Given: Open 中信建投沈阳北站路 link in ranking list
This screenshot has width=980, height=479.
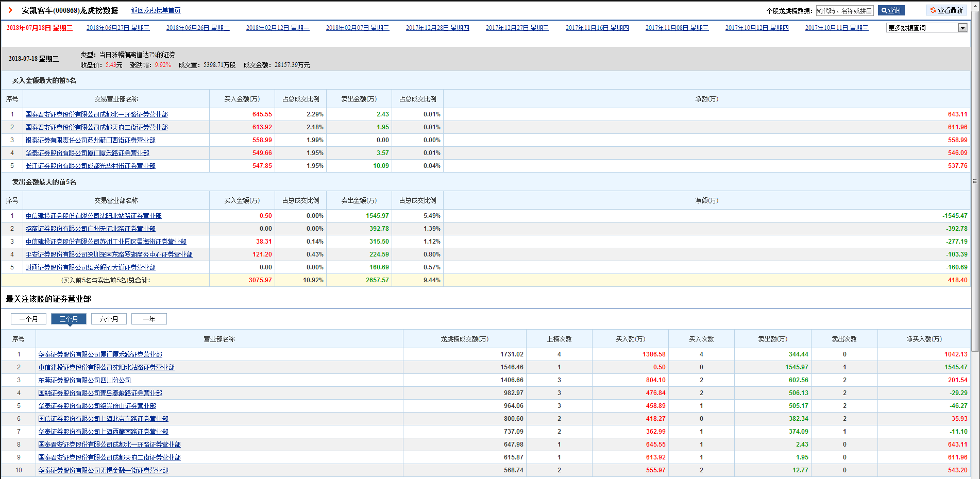Looking at the screenshot, I should pyautogui.click(x=106, y=367).
